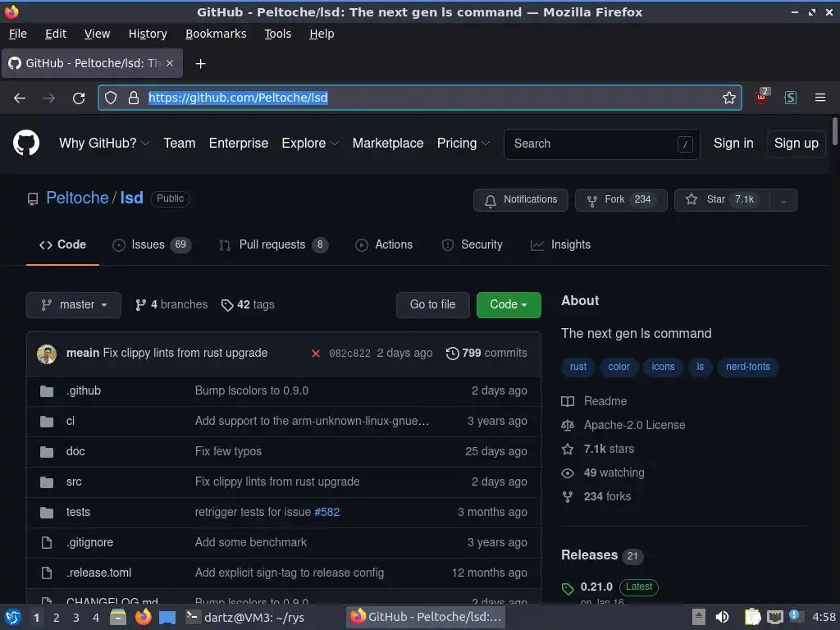
Task: Click the file icon of .gitignore
Action: [47, 543]
